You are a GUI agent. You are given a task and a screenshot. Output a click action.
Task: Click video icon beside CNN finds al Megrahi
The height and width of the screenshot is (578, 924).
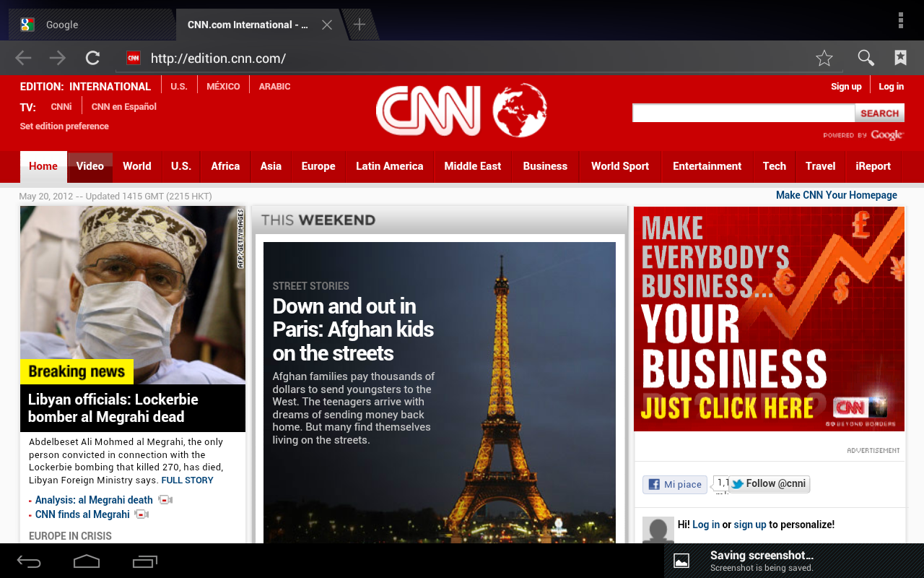click(x=141, y=514)
